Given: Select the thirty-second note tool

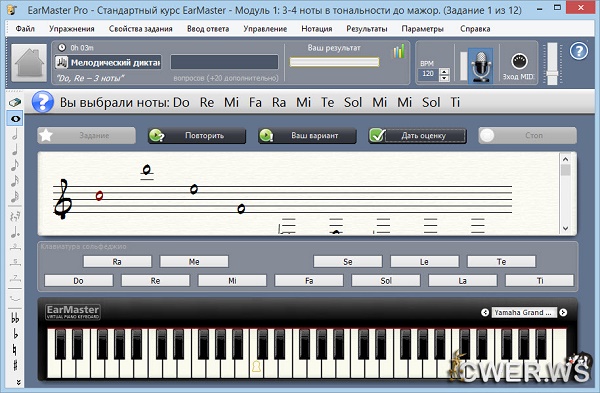Looking at the screenshot, I should [x=15, y=196].
